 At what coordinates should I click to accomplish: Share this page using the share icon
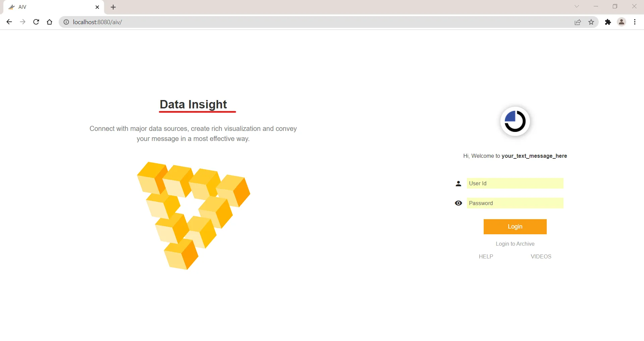tap(578, 22)
